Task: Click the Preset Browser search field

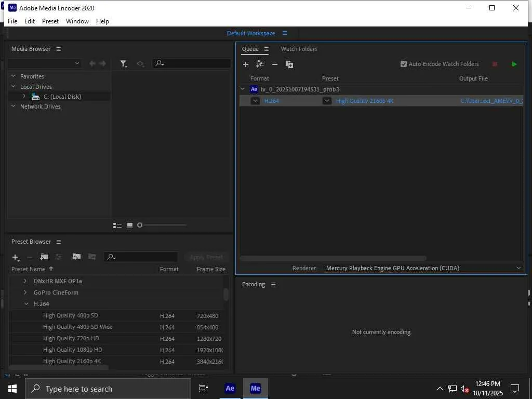Action: (141, 257)
